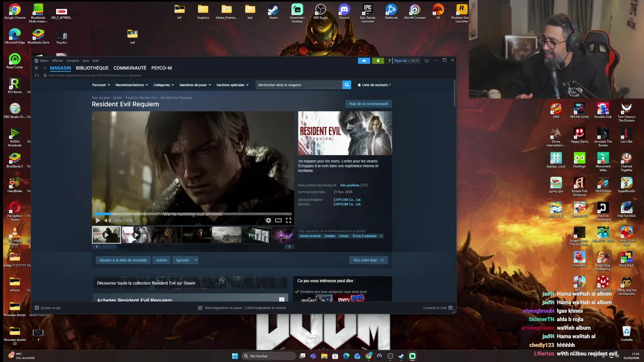This screenshot has height=362, width=644.
Task: Click the blue announcements megaphone icon
Action: (364, 61)
